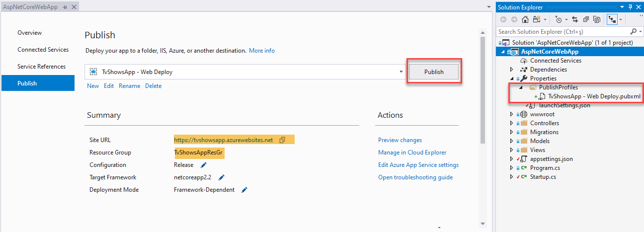
Task: Open the Connected Services side tab
Action: 43,50
